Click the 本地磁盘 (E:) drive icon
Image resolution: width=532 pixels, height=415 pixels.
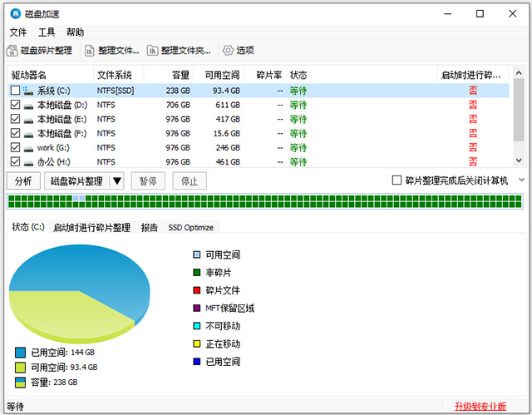(x=28, y=120)
